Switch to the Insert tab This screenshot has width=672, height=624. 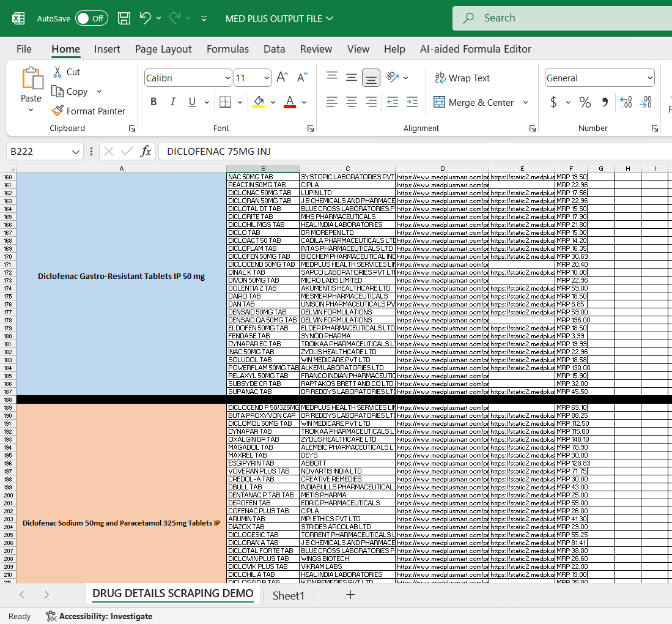(x=107, y=49)
